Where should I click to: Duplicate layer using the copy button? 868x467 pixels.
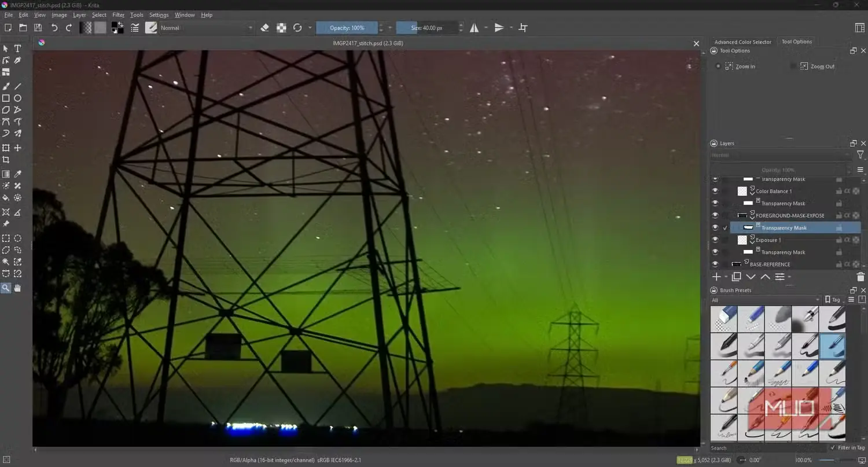click(x=737, y=277)
